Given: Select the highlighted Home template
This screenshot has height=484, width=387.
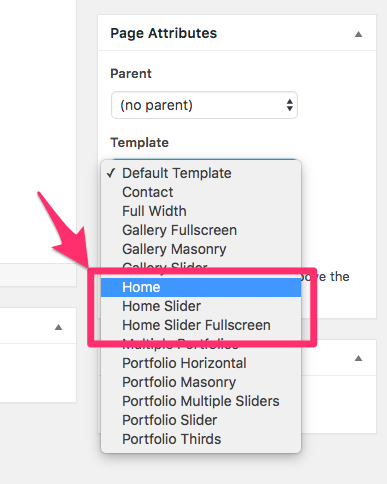Looking at the screenshot, I should [x=201, y=287].
